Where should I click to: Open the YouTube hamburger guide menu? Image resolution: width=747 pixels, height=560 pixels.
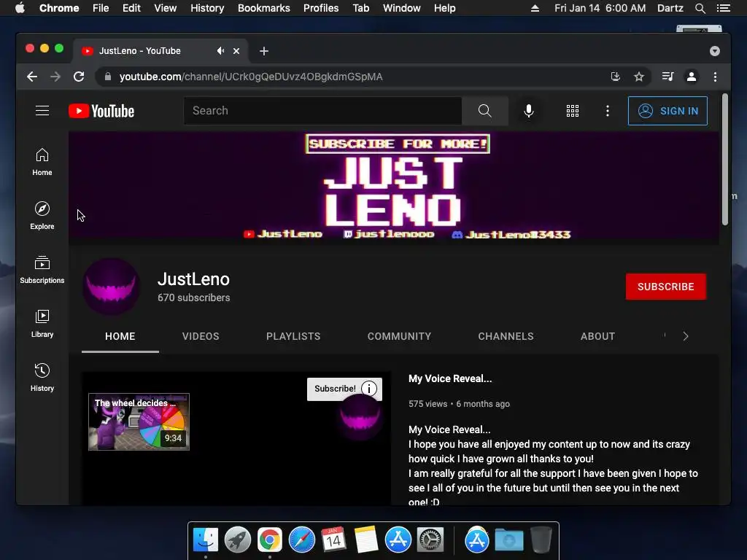tap(42, 111)
